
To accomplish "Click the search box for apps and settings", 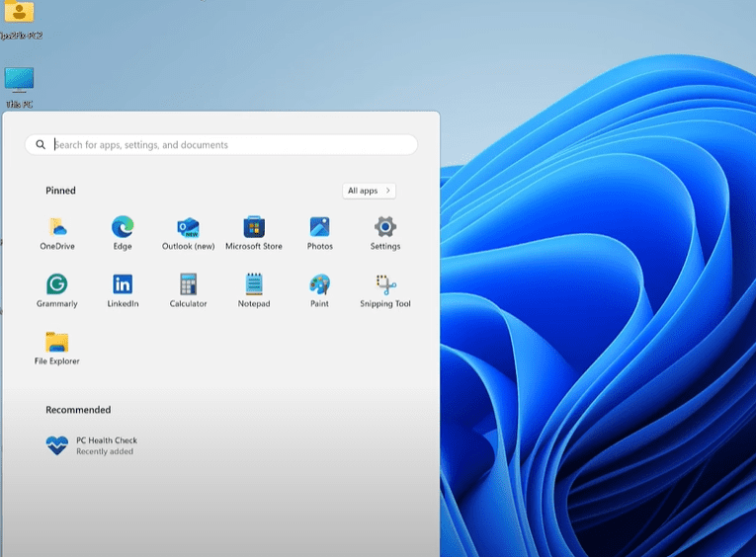I will pos(221,144).
